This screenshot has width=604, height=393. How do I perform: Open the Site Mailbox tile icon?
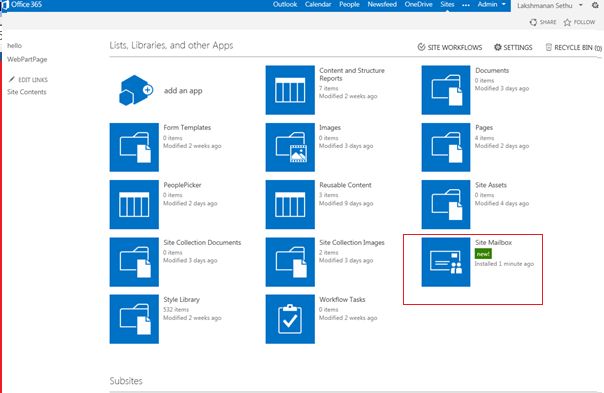point(446,262)
